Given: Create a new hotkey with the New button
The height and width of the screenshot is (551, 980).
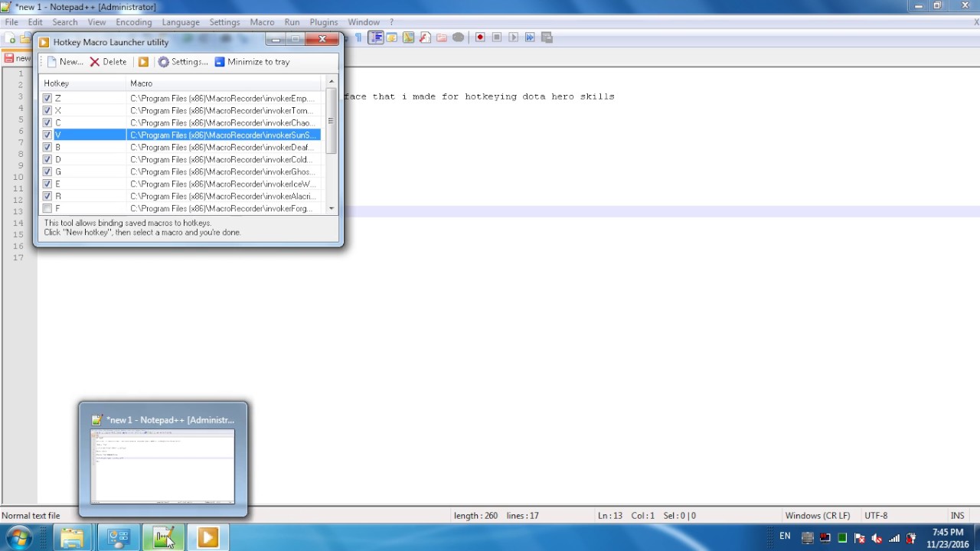Looking at the screenshot, I should (x=64, y=62).
